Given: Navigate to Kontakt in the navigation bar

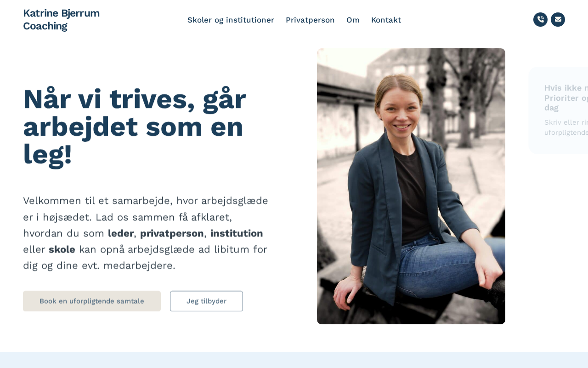Looking at the screenshot, I should [x=386, y=20].
